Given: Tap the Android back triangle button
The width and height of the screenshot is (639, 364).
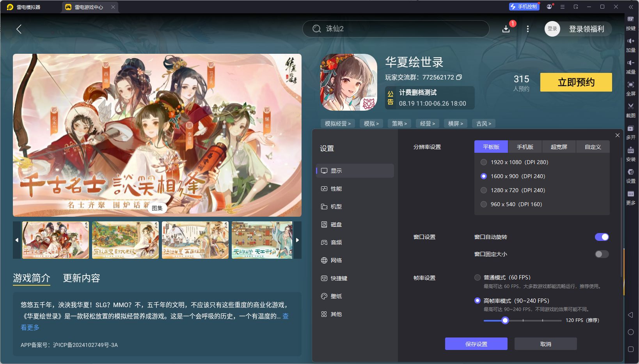Looking at the screenshot, I should coord(631,315).
